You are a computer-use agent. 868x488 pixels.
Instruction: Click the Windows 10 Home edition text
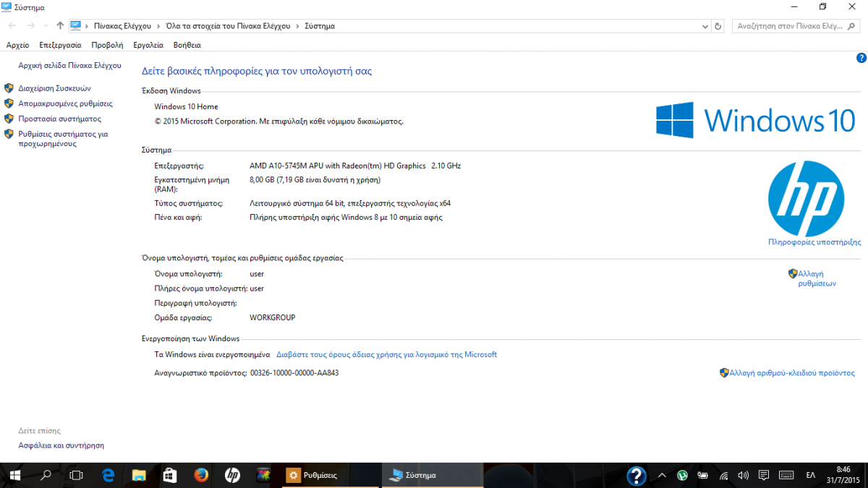coord(187,106)
